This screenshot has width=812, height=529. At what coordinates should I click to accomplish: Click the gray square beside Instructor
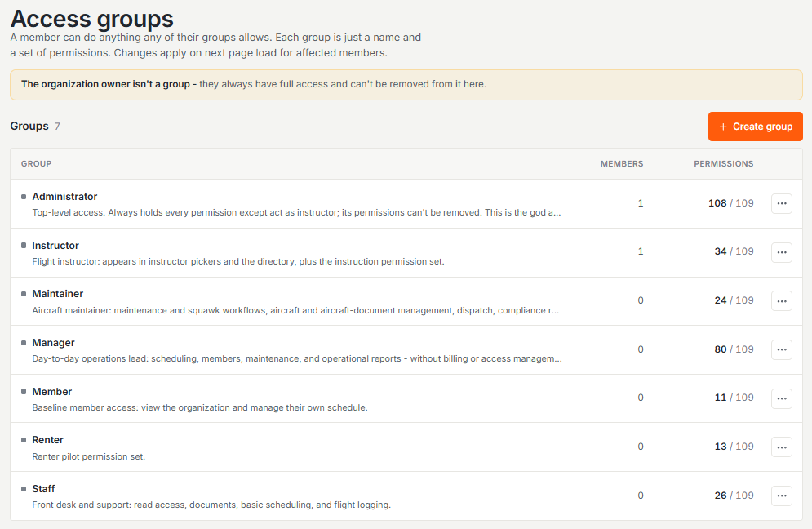click(x=24, y=246)
